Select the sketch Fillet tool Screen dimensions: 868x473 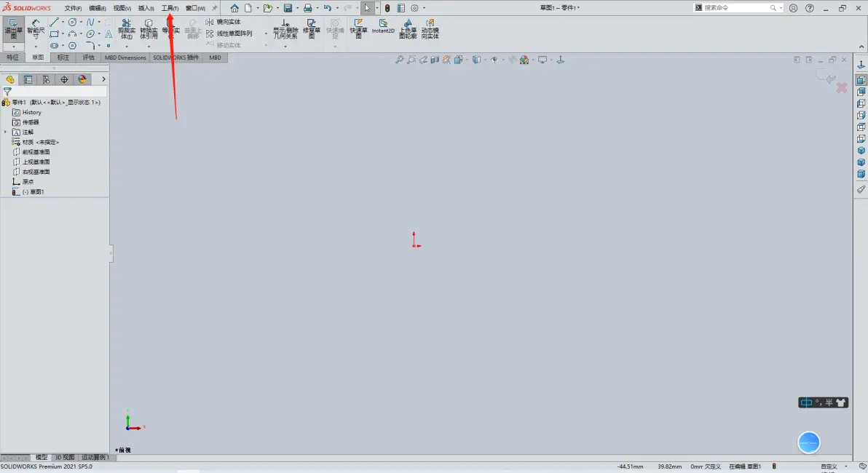coord(90,45)
